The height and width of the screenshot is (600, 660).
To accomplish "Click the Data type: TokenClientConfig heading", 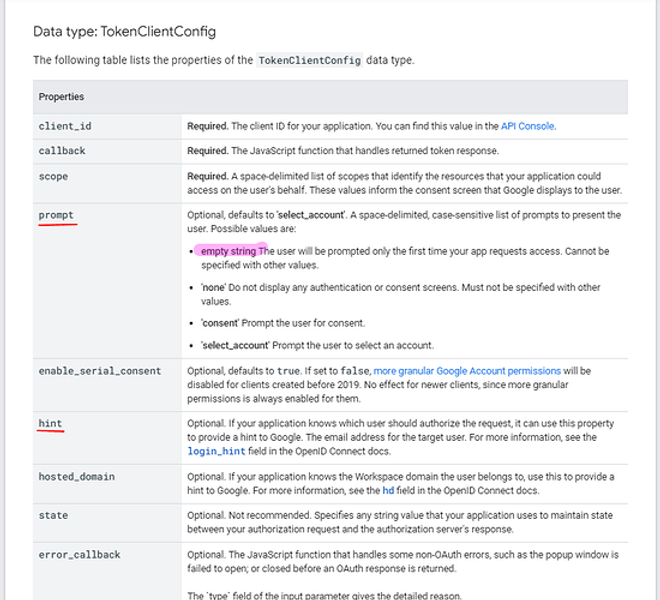I will (x=124, y=32).
